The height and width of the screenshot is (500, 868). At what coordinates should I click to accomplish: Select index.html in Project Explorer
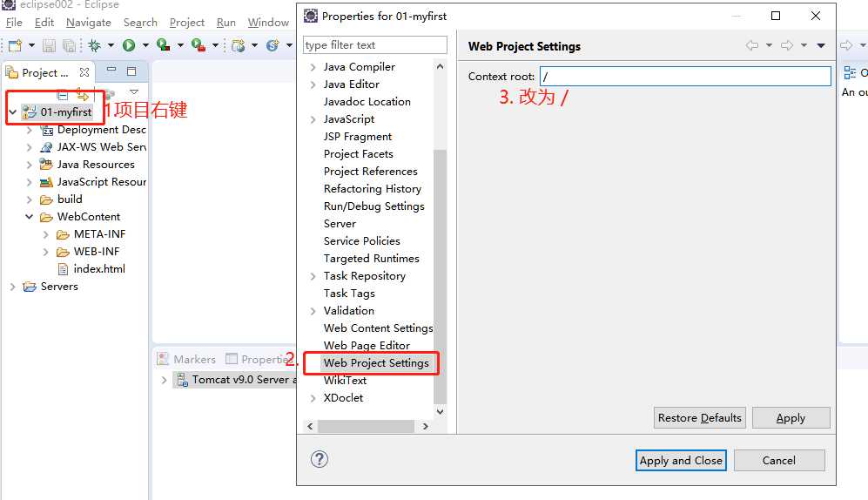coord(99,269)
